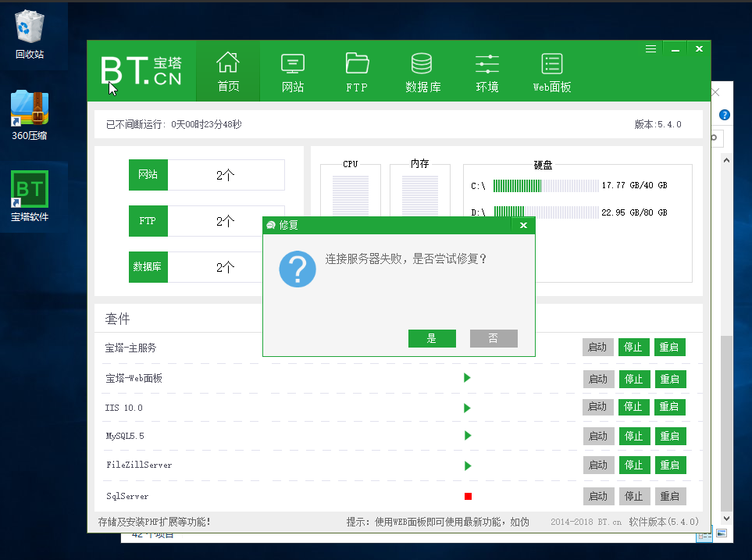
Task: Click 是 to attempt repair
Action: click(432, 338)
